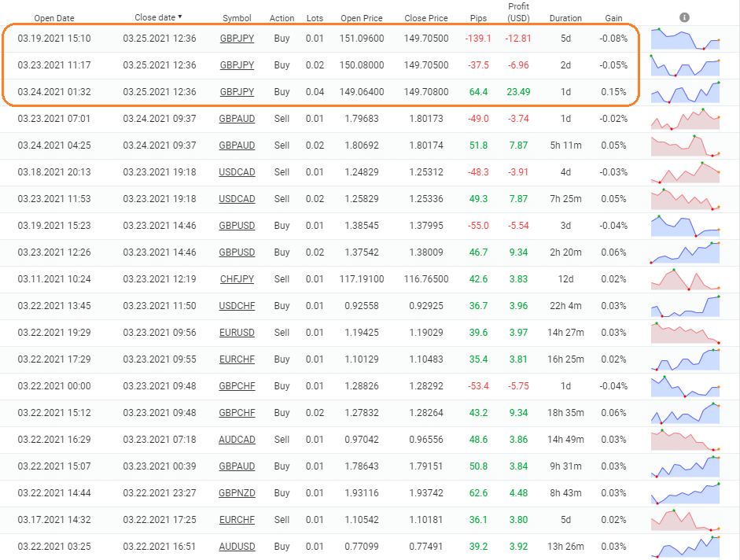Click the Lots column header
The height and width of the screenshot is (560, 740).
(314, 18)
